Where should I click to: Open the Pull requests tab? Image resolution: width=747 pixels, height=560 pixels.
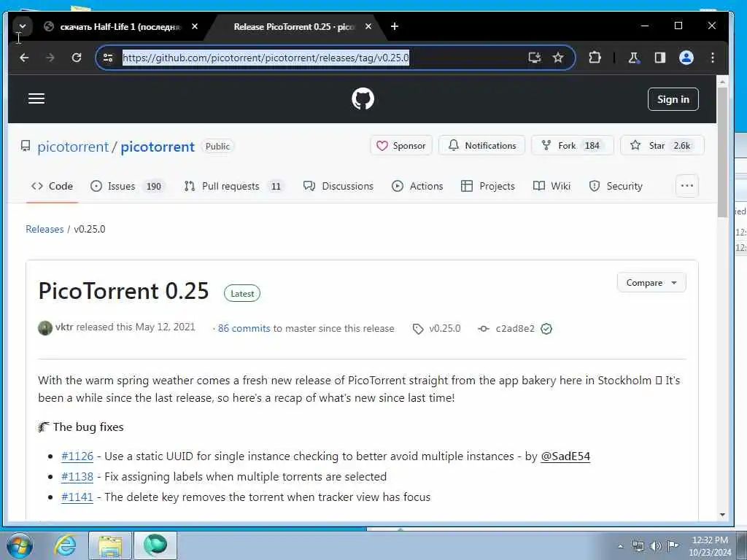[234, 186]
